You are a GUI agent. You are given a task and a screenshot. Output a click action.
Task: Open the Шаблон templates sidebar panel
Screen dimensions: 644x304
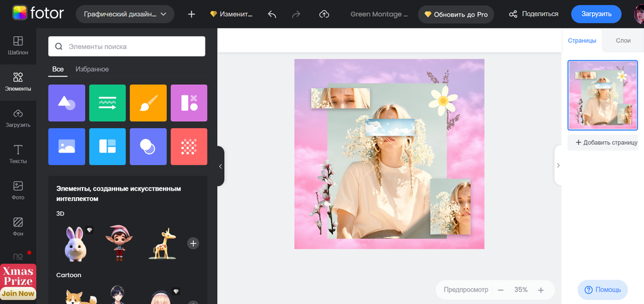click(18, 45)
